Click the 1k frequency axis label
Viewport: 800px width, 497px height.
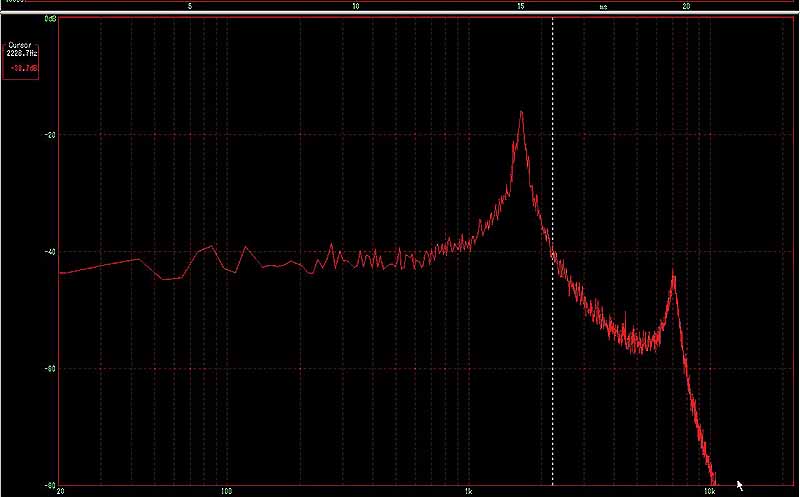point(467,491)
